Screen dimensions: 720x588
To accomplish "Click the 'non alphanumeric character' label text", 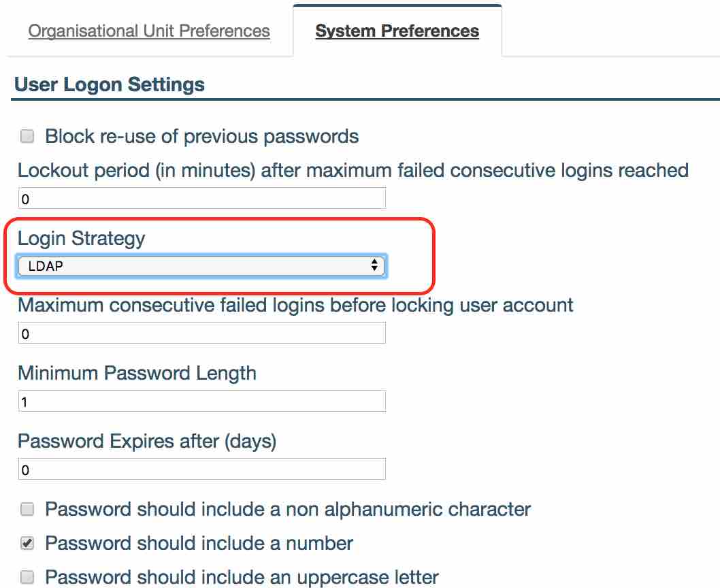I will (288, 509).
